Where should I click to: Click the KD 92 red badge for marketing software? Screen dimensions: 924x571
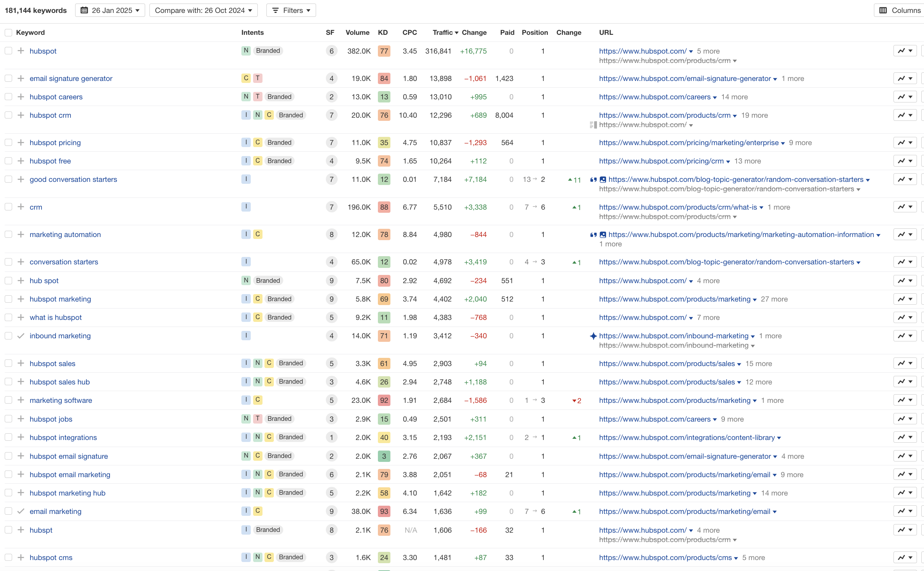click(384, 400)
